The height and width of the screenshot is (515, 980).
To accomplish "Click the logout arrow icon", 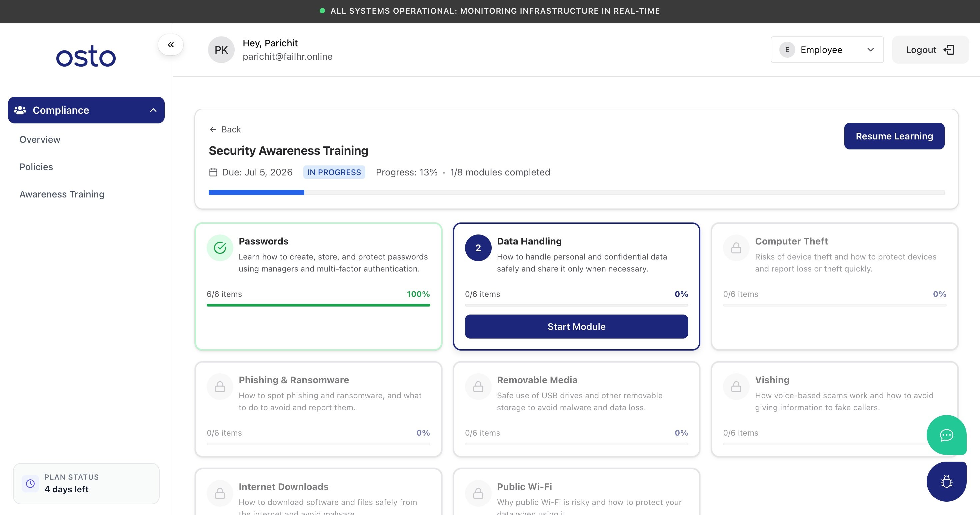I will (x=949, y=50).
